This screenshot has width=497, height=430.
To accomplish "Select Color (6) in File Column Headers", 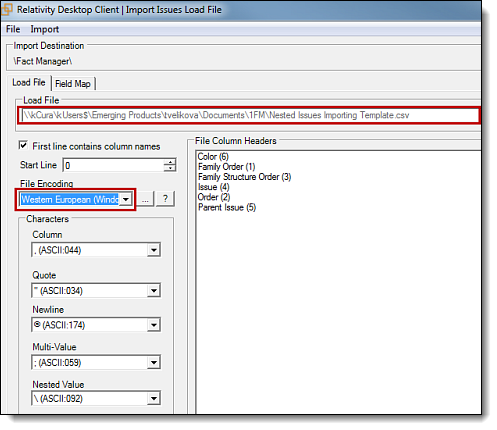I will 213,156.
